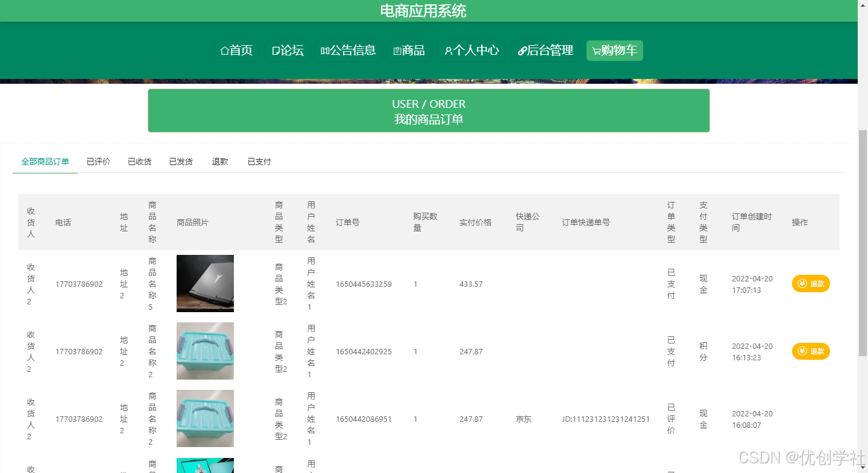Click the 订单快递单号 column header
The width and height of the screenshot is (868, 473).
pyautogui.click(x=586, y=222)
